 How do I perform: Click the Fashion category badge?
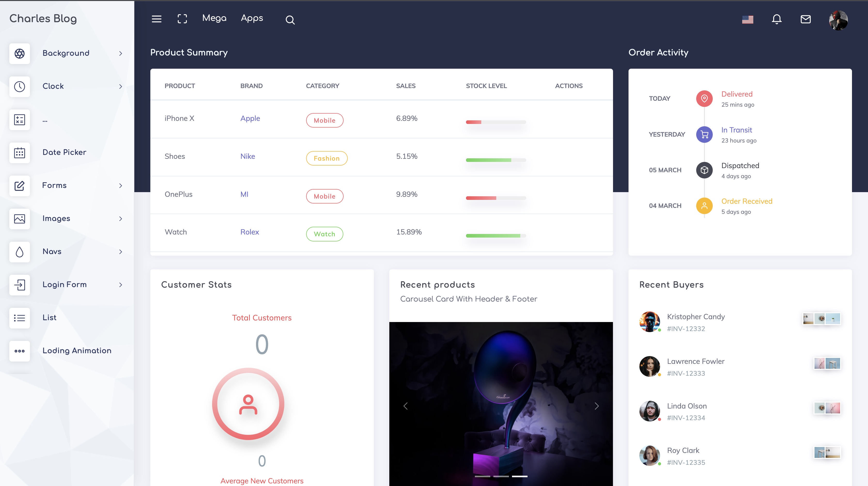pos(327,158)
